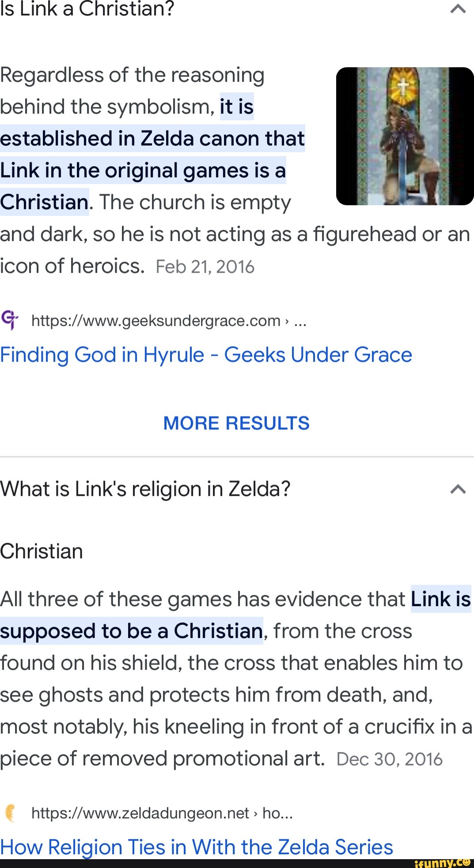The height and width of the screenshot is (868, 474).
Task: Click the "icon of heroics." snippet text
Action: pyautogui.click(x=72, y=266)
